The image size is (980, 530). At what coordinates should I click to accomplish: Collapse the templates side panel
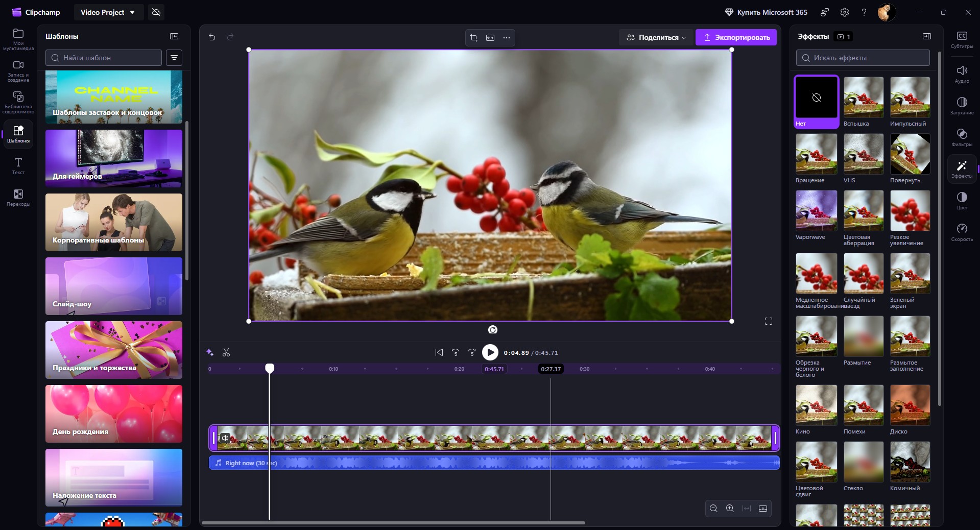pos(174,36)
